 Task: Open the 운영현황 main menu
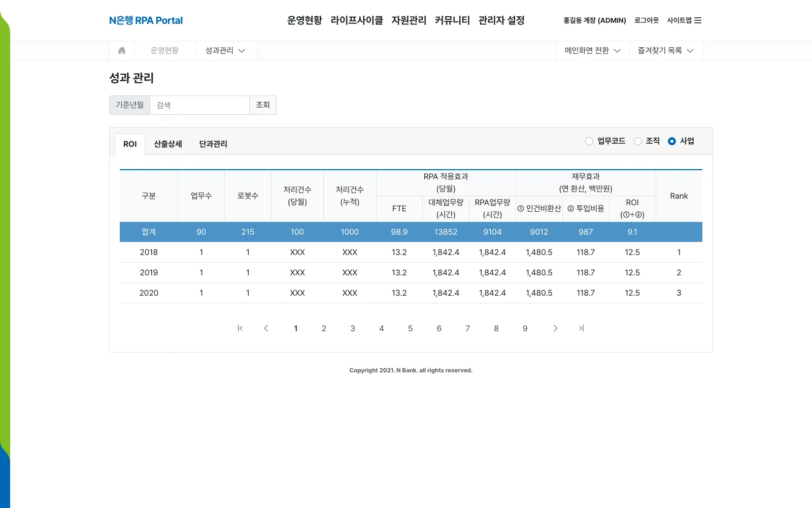pyautogui.click(x=304, y=20)
